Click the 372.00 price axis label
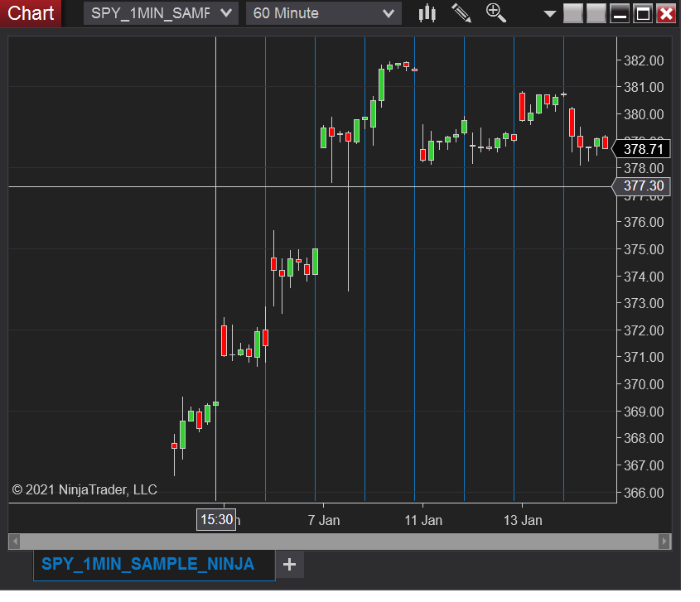This screenshot has height=602, width=700. point(644,330)
